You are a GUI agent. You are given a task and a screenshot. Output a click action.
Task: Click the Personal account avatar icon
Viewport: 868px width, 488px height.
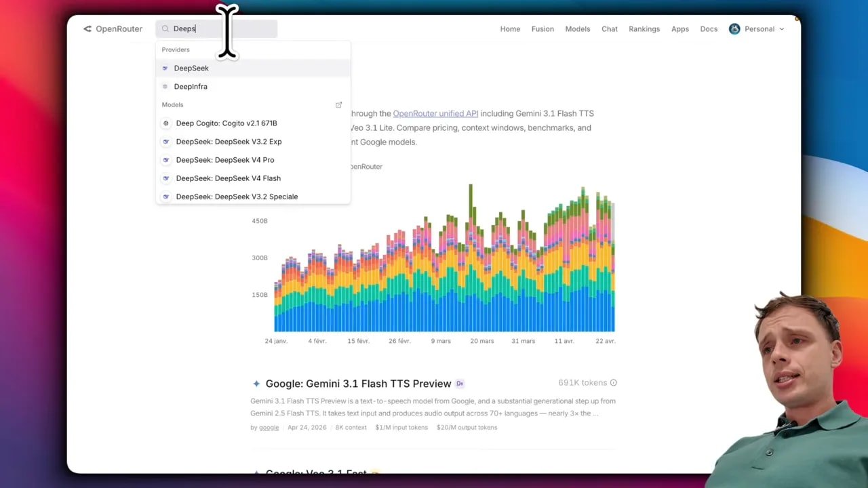click(x=734, y=28)
